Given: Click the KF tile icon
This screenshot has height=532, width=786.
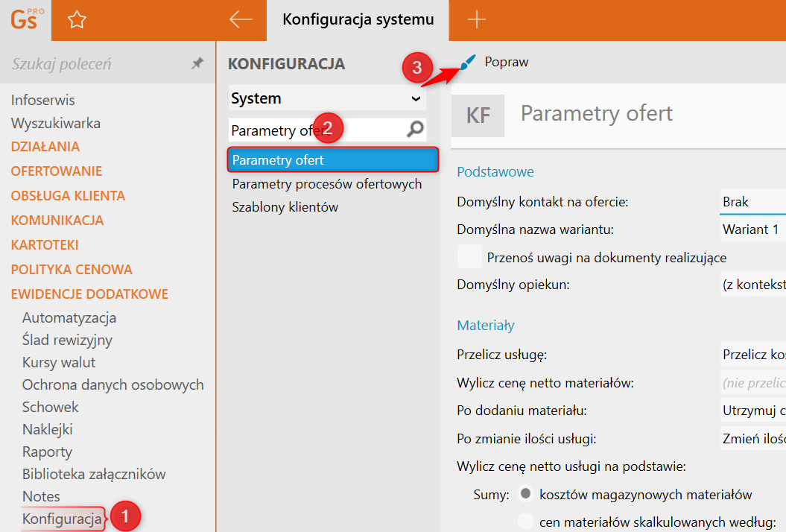Looking at the screenshot, I should click(x=478, y=115).
